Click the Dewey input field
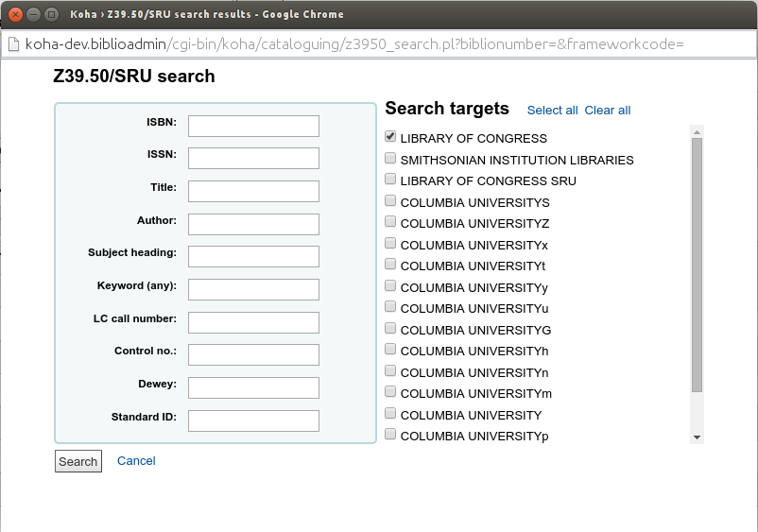 click(253, 387)
